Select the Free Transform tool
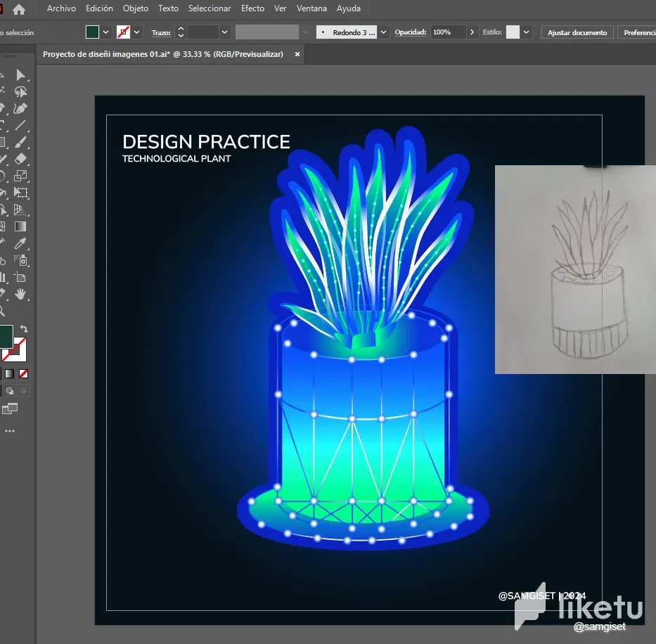Screen dimensions: 656x644 click(x=20, y=193)
